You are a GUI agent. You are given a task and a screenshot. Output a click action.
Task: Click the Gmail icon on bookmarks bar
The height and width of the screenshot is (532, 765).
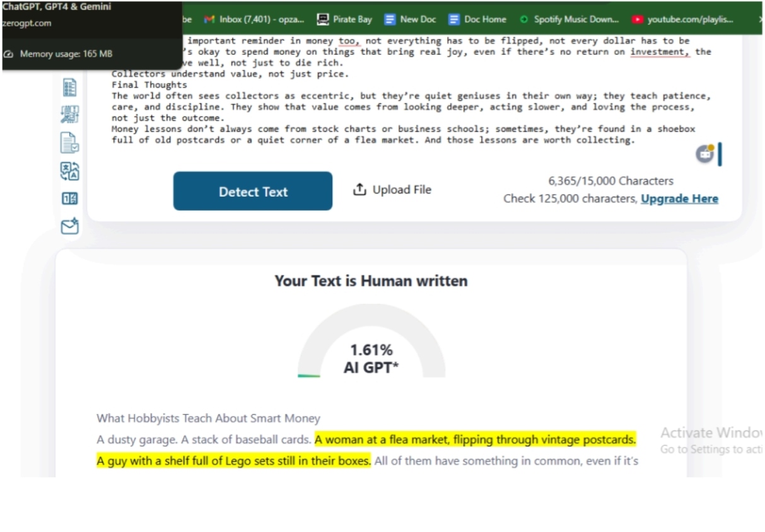tap(209, 20)
